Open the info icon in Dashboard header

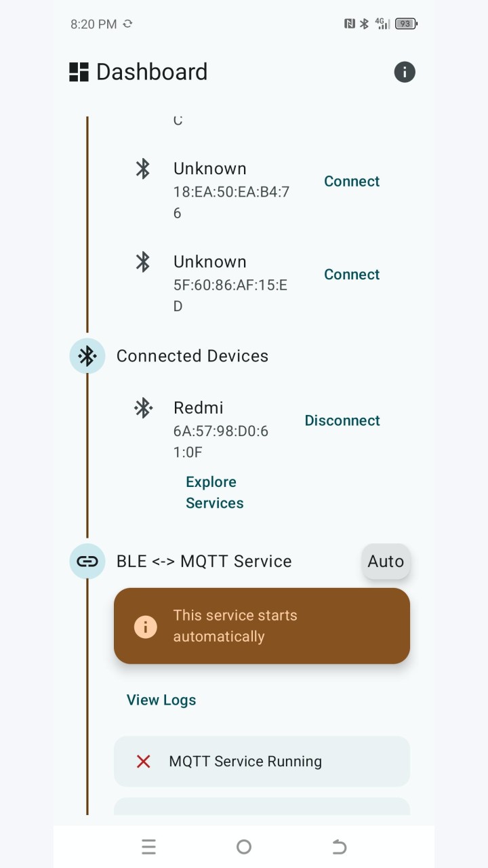click(x=405, y=72)
